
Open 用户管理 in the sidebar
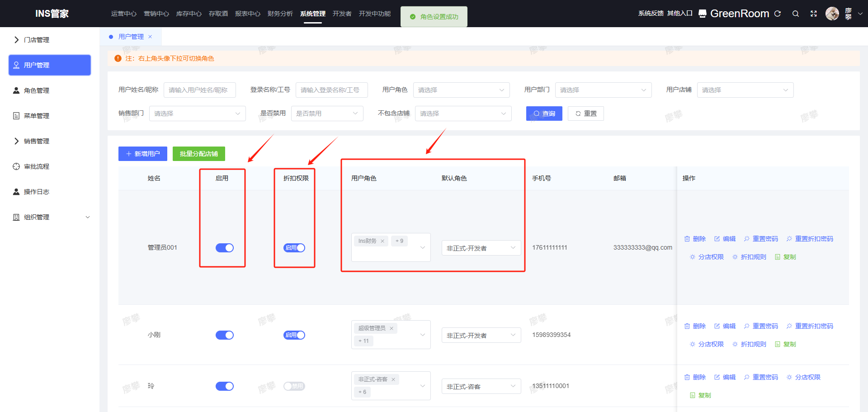pyautogui.click(x=50, y=65)
